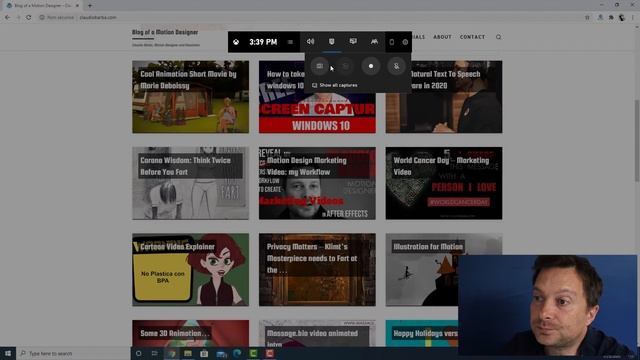Viewport: 640px width, 360px height.
Task: Open the green Camtasia taskbar app
Action: click(x=253, y=353)
